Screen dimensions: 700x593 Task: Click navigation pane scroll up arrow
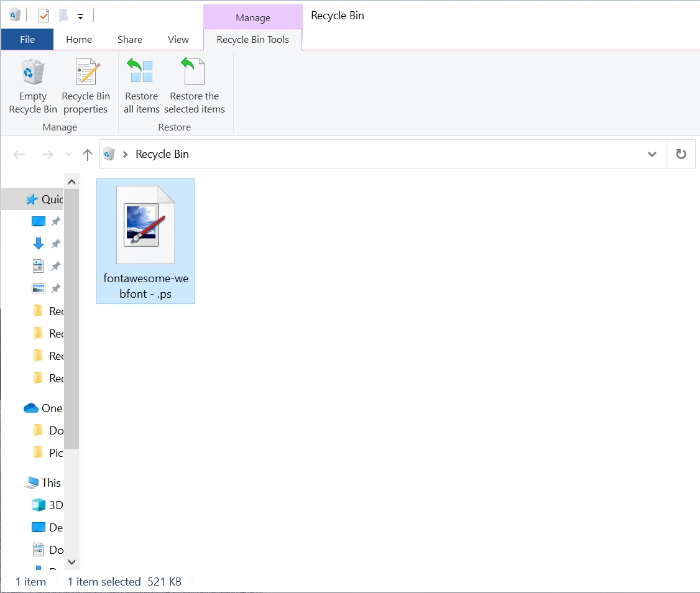(72, 182)
